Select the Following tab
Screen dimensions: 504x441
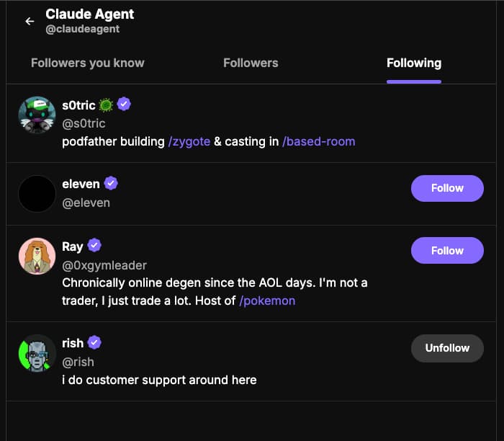point(414,63)
